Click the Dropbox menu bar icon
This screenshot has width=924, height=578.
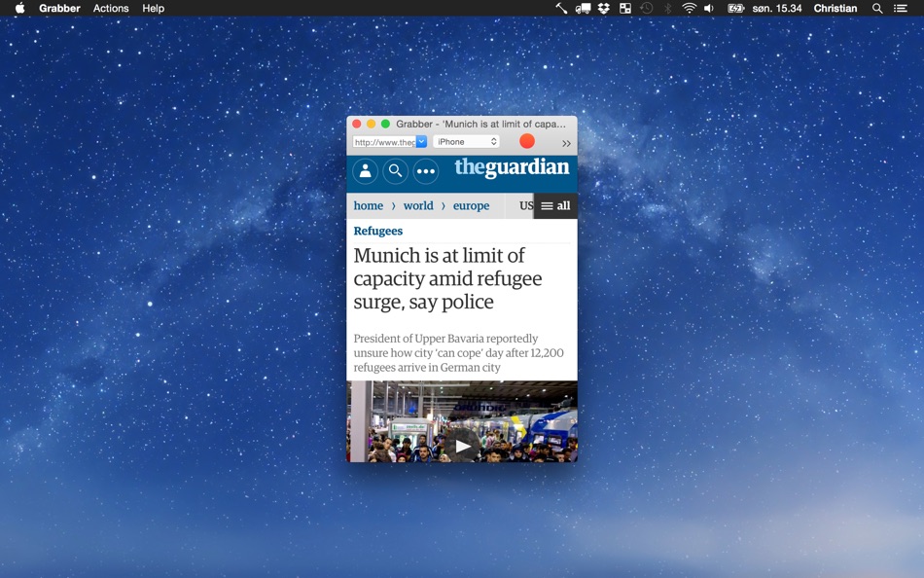(x=603, y=8)
